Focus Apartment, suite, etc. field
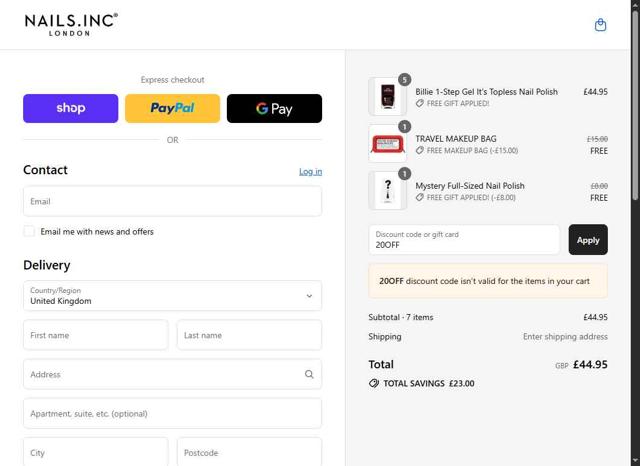 [x=172, y=413]
